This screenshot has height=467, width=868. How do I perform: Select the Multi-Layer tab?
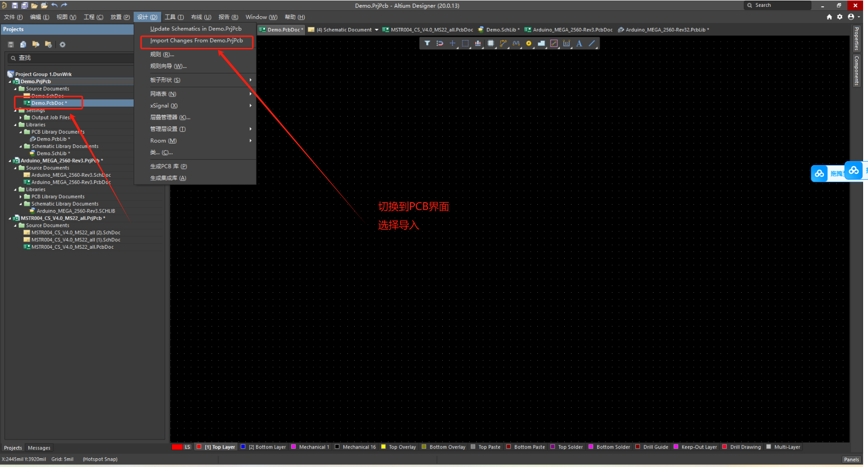(x=783, y=447)
